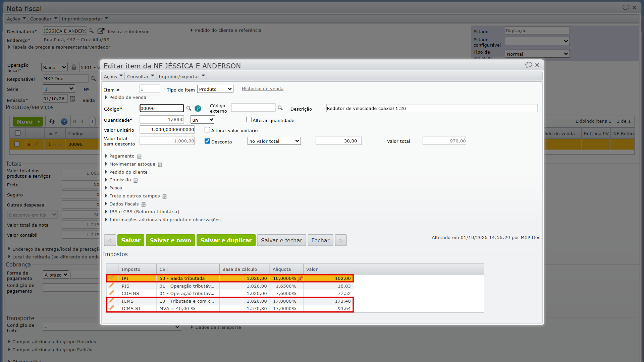Click the note icon beside Comissão
The width and height of the screenshot is (644, 362).
point(136,180)
